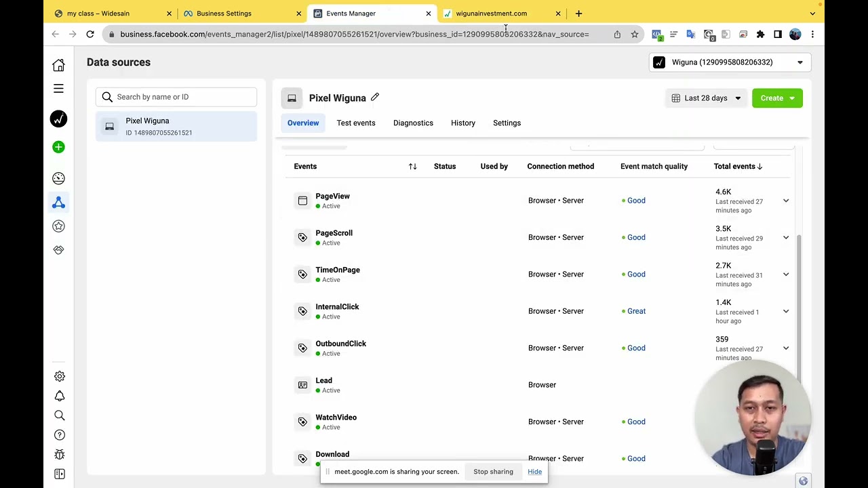Click the PageScroll event tag icon

coord(302,237)
